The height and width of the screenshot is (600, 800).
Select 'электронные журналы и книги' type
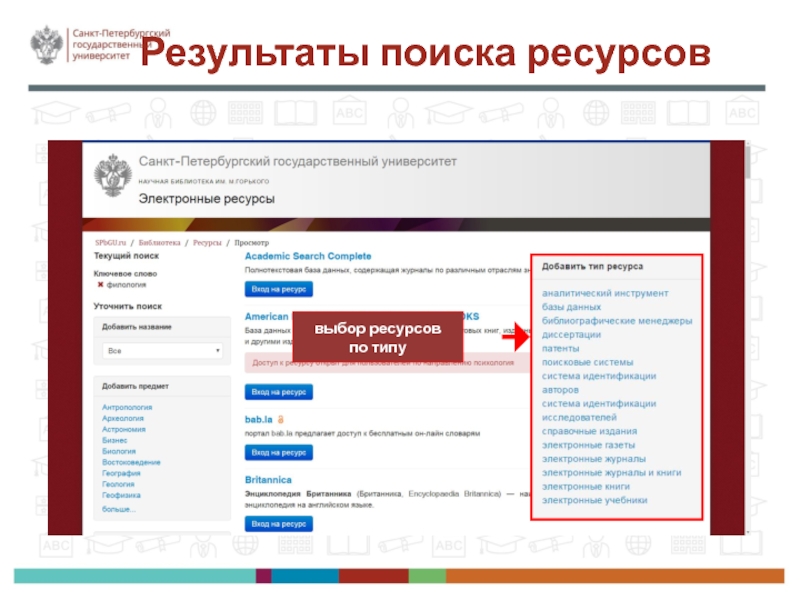[612, 472]
